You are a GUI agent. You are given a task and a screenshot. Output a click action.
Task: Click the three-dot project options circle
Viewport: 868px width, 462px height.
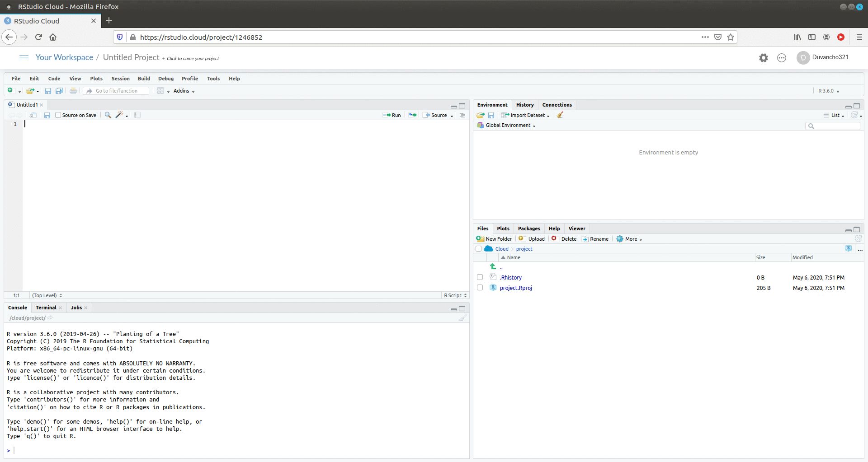tap(782, 58)
